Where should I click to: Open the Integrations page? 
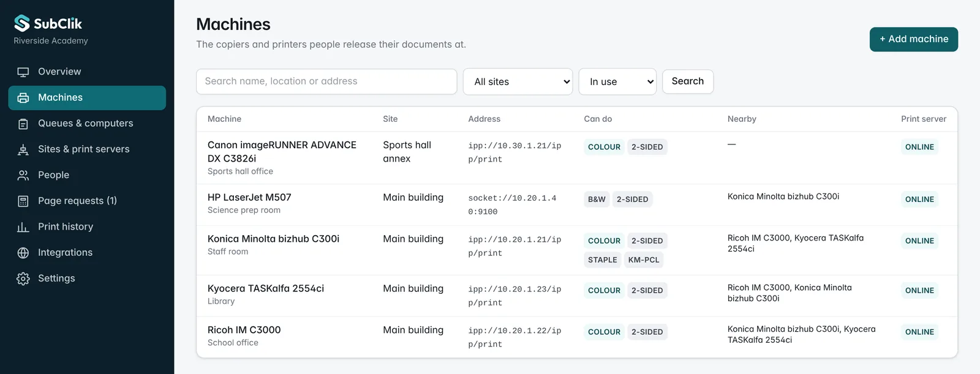(87, 253)
